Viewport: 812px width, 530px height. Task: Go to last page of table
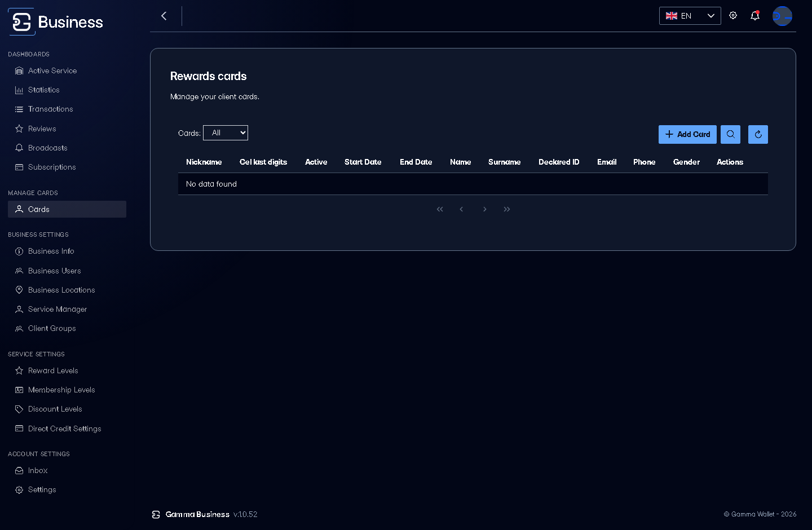coord(507,209)
